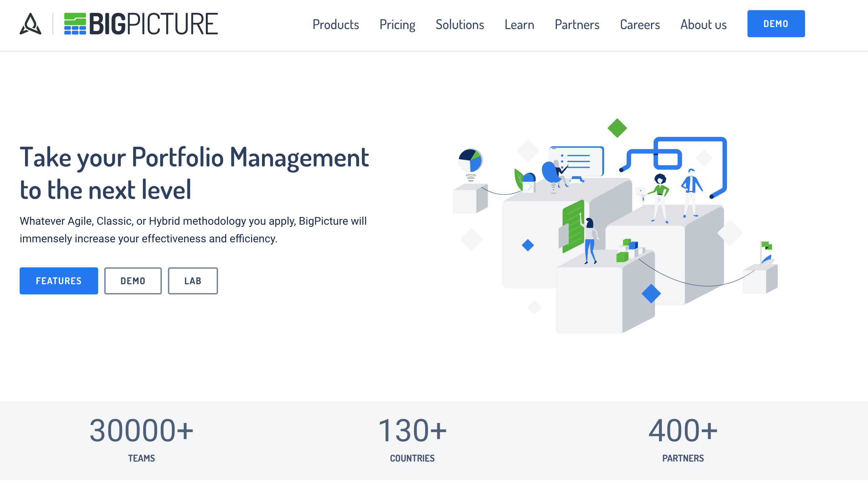Click the Careers navigation link
The height and width of the screenshot is (488, 868).
coord(639,24)
